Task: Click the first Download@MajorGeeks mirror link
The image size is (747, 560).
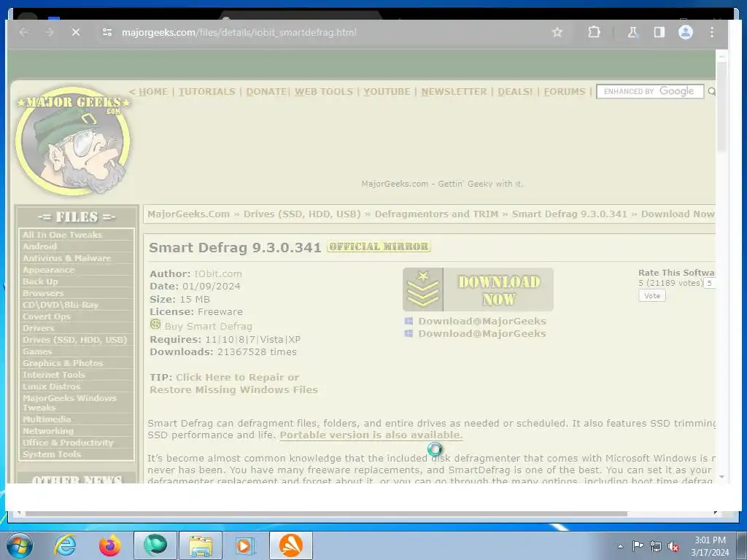Action: [x=482, y=322]
